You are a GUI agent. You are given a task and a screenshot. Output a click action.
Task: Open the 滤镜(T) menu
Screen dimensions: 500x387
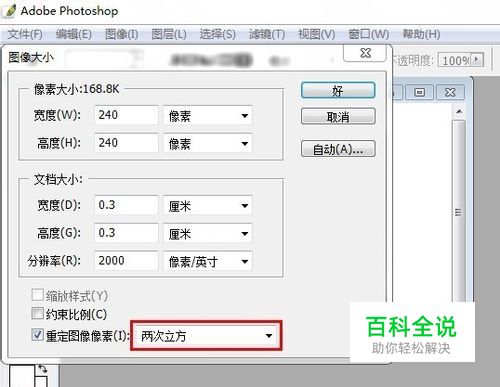tap(267, 34)
